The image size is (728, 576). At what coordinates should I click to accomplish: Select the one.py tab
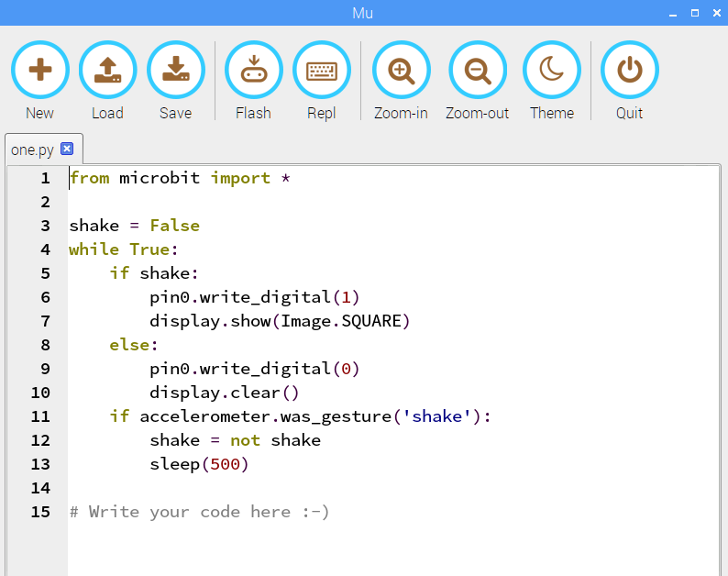tap(33, 150)
